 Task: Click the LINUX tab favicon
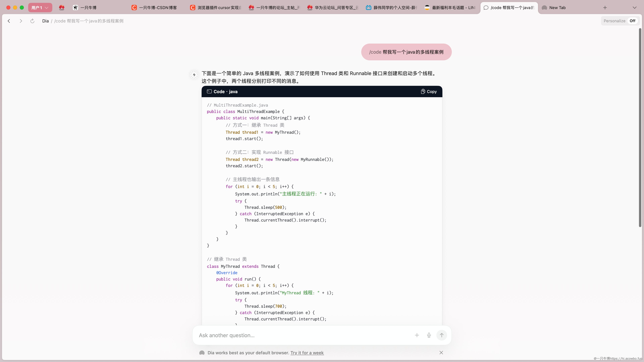(x=427, y=8)
